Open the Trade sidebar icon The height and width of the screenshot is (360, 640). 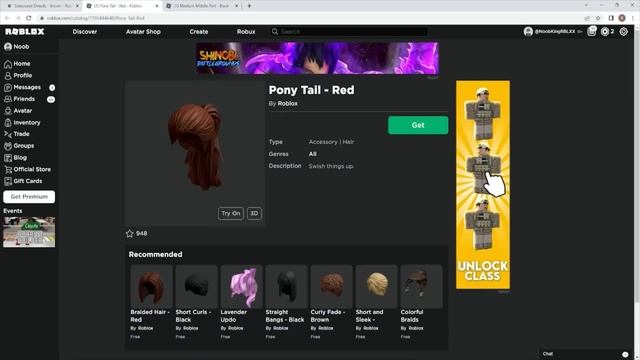[8, 134]
